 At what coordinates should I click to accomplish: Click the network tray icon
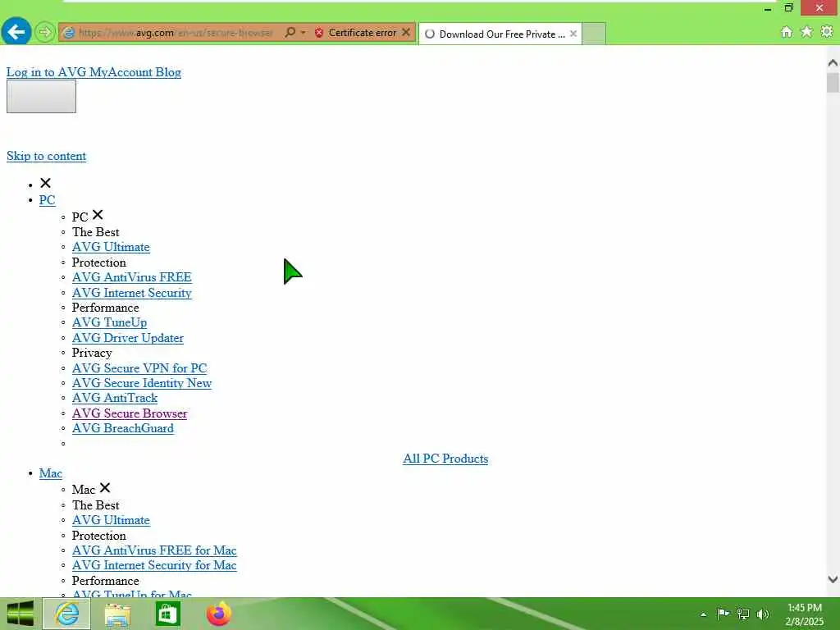click(x=743, y=614)
